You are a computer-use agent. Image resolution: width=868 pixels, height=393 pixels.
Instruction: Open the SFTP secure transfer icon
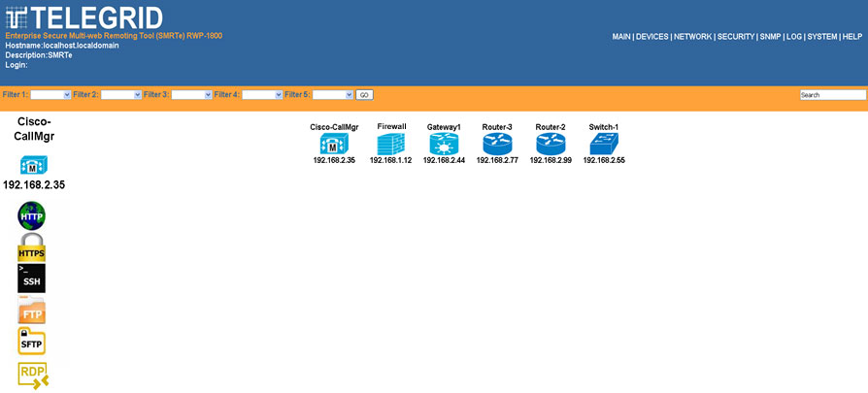[x=31, y=341]
